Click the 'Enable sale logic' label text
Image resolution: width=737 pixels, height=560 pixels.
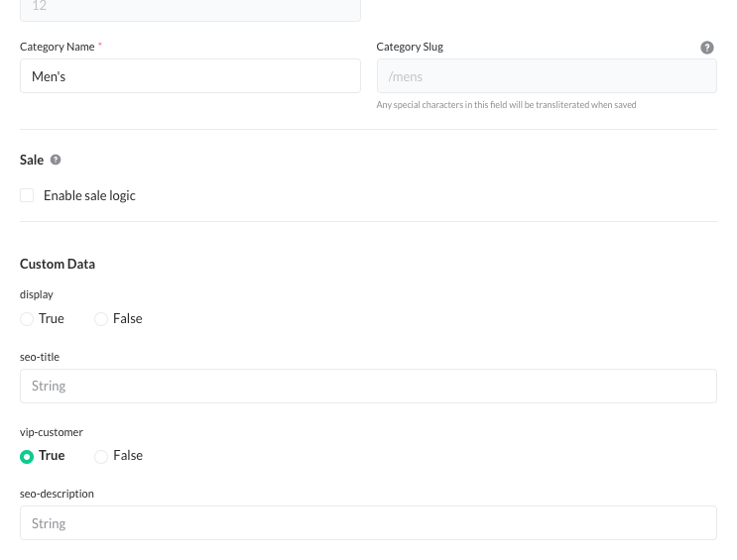(89, 195)
